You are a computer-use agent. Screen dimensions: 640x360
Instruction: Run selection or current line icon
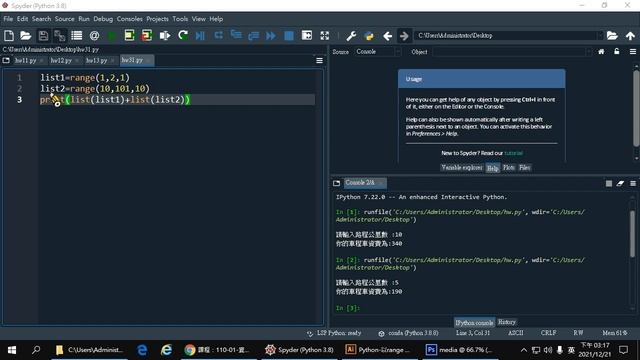164,36
